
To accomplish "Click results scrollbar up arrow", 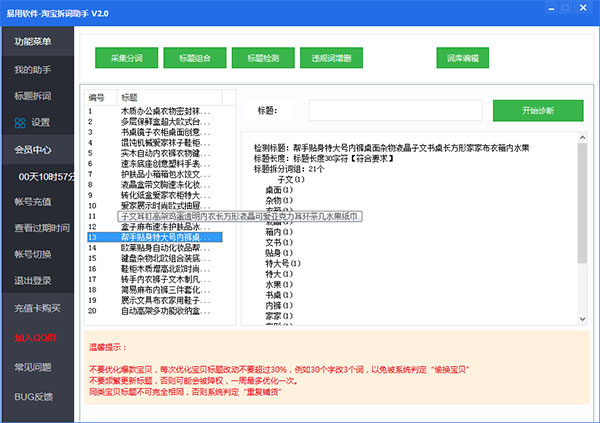I will click(x=582, y=137).
